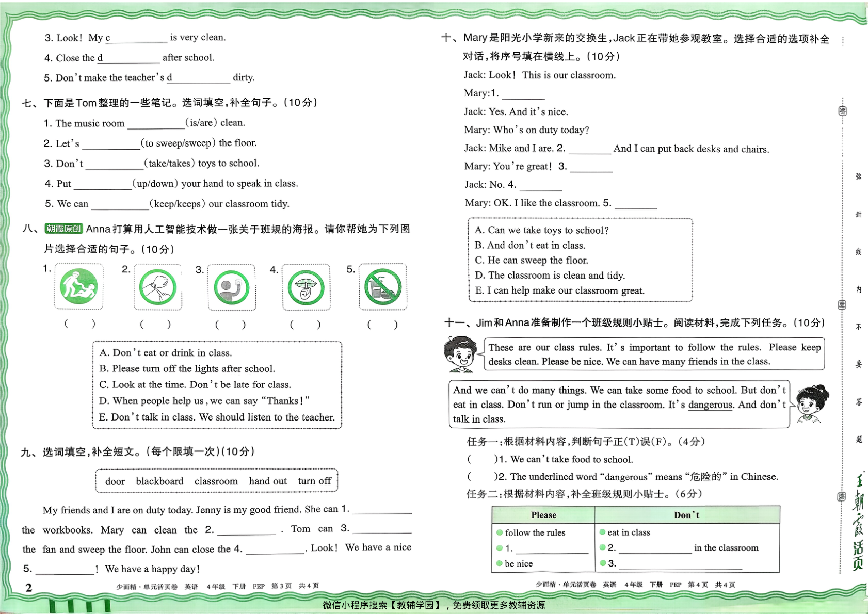Click the green bullet before 'eat in class'

point(602,532)
